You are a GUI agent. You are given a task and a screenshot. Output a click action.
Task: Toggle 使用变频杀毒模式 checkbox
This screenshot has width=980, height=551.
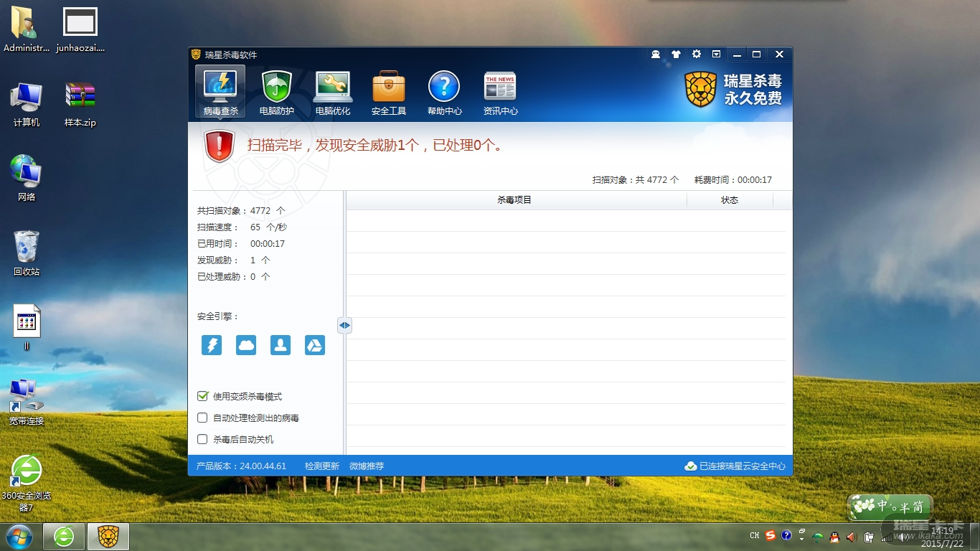pyautogui.click(x=202, y=396)
